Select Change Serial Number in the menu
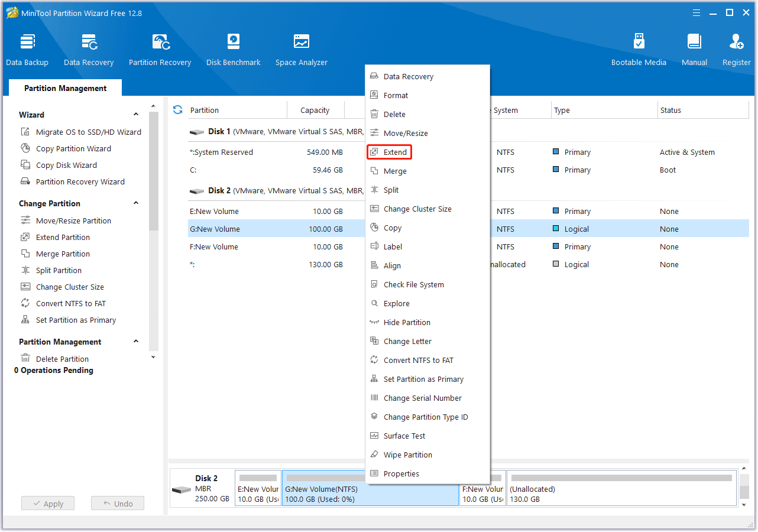 (427, 398)
